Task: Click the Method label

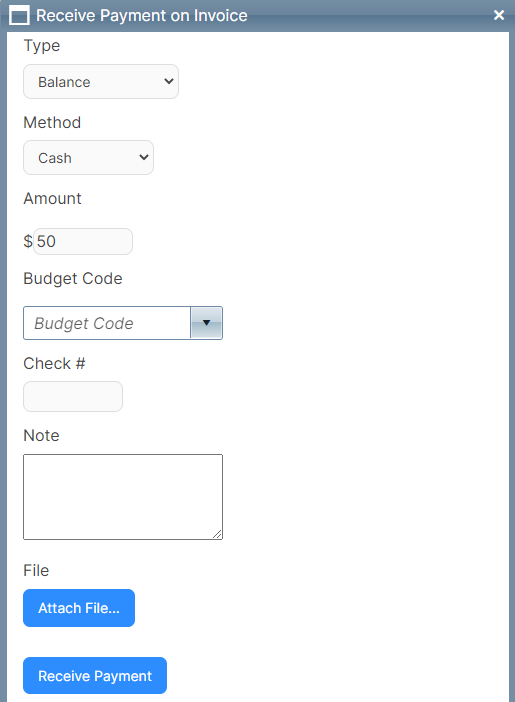Action: [x=52, y=122]
